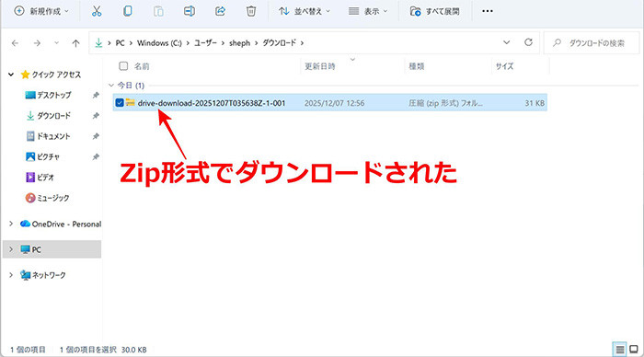Click the 31 KB size cell
The image size is (644, 357).
click(535, 103)
